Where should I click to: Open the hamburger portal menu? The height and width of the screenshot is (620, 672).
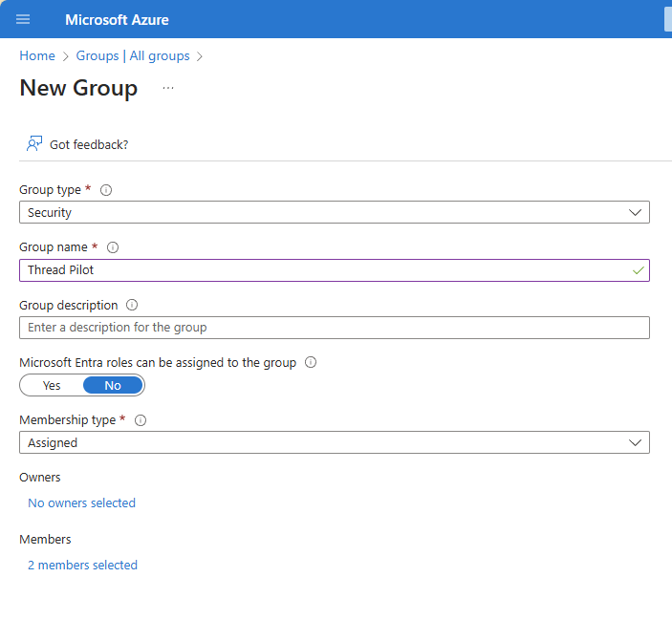tap(23, 19)
